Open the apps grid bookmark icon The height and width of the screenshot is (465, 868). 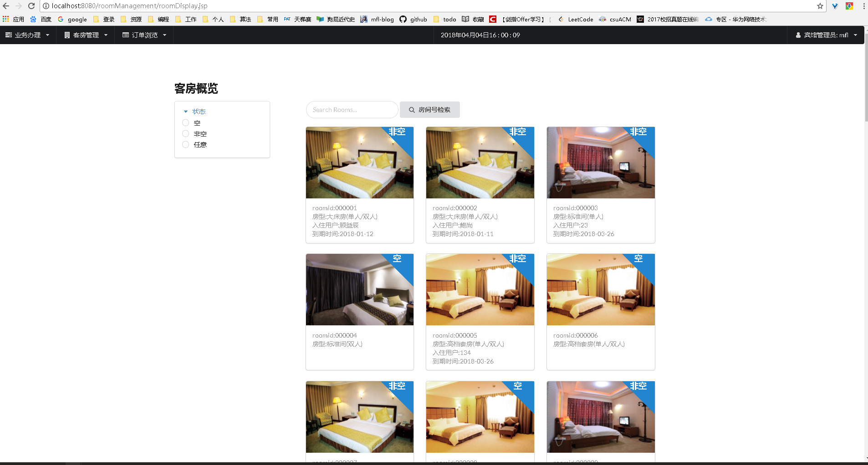click(6, 19)
